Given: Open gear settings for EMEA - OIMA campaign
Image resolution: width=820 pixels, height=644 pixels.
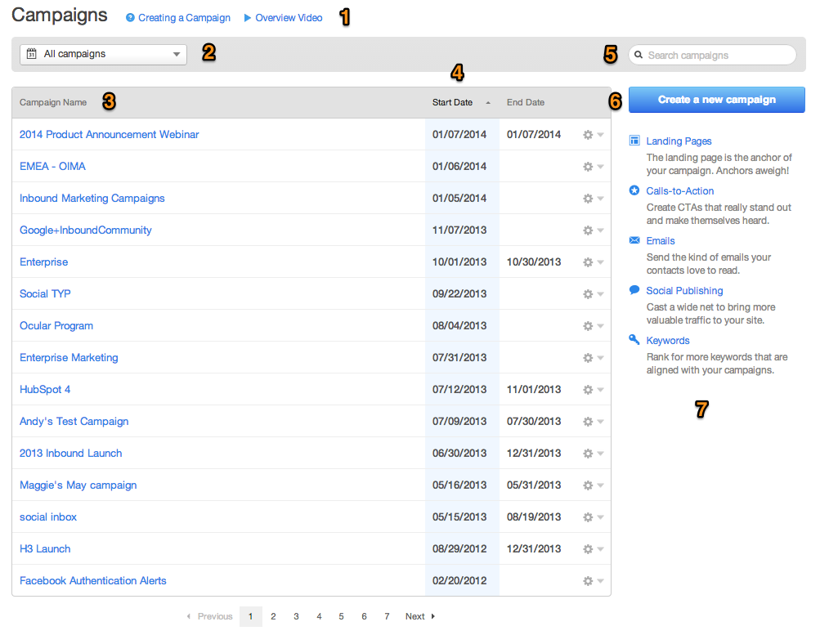Looking at the screenshot, I should click(x=588, y=167).
